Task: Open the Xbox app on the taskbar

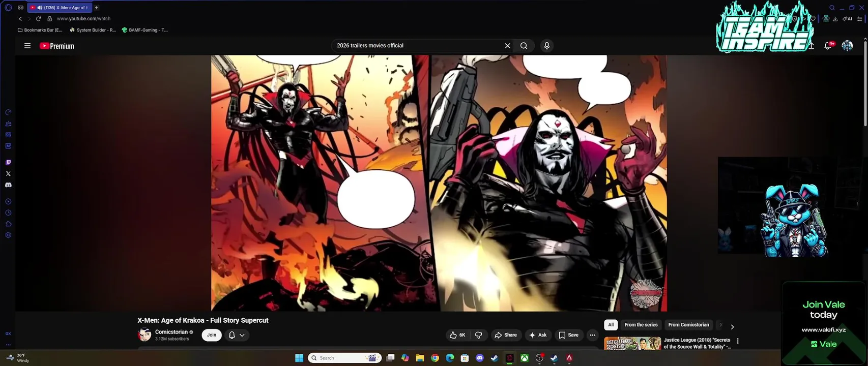Action: [x=524, y=358]
